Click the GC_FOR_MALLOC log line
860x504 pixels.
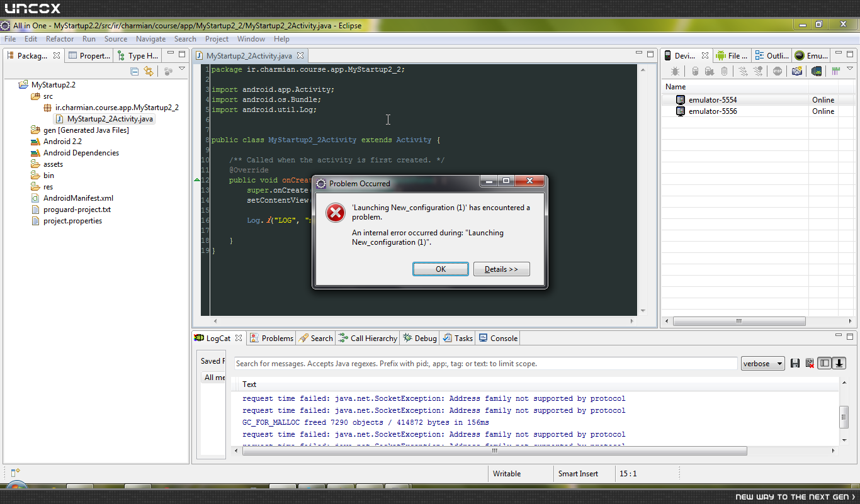(366, 422)
